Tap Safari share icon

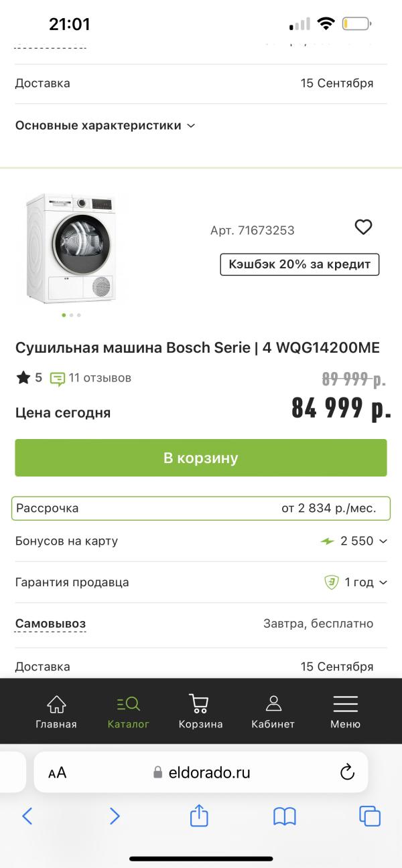click(x=199, y=815)
